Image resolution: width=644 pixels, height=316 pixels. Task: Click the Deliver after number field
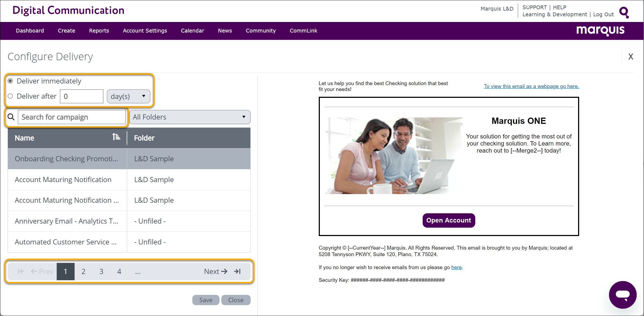point(82,96)
